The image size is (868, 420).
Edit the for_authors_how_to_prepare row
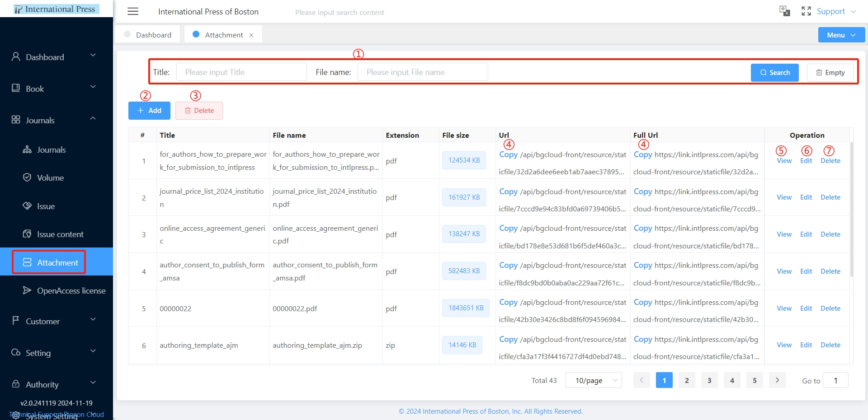(x=806, y=160)
